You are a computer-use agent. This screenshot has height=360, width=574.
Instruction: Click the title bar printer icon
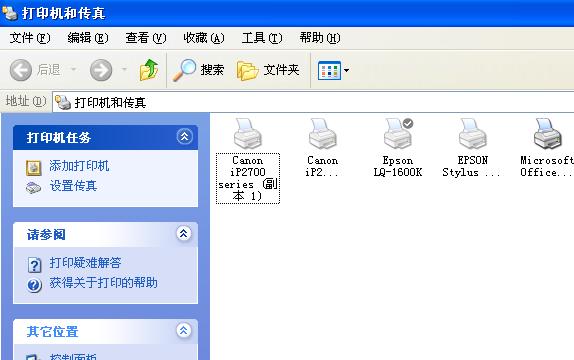coord(10,13)
